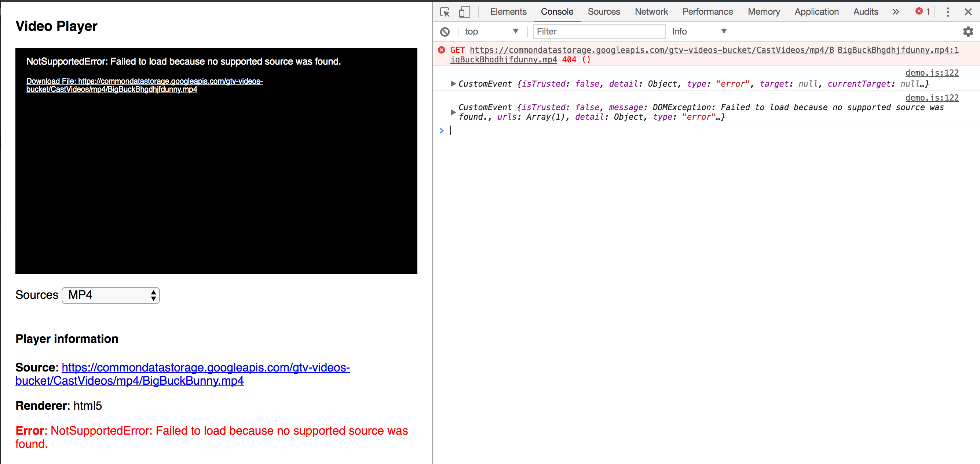Clear the console with the ban icon
Image resolution: width=980 pixels, height=464 pixels.
click(445, 32)
